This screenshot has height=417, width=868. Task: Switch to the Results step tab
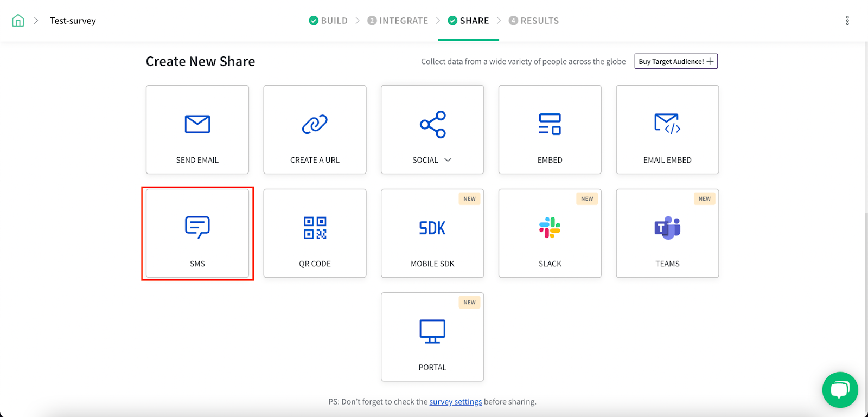point(534,21)
